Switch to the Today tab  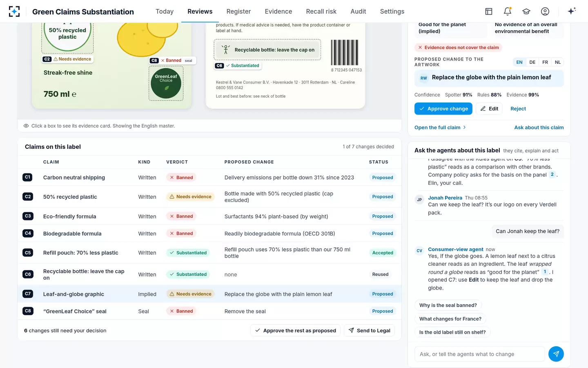[x=165, y=11]
